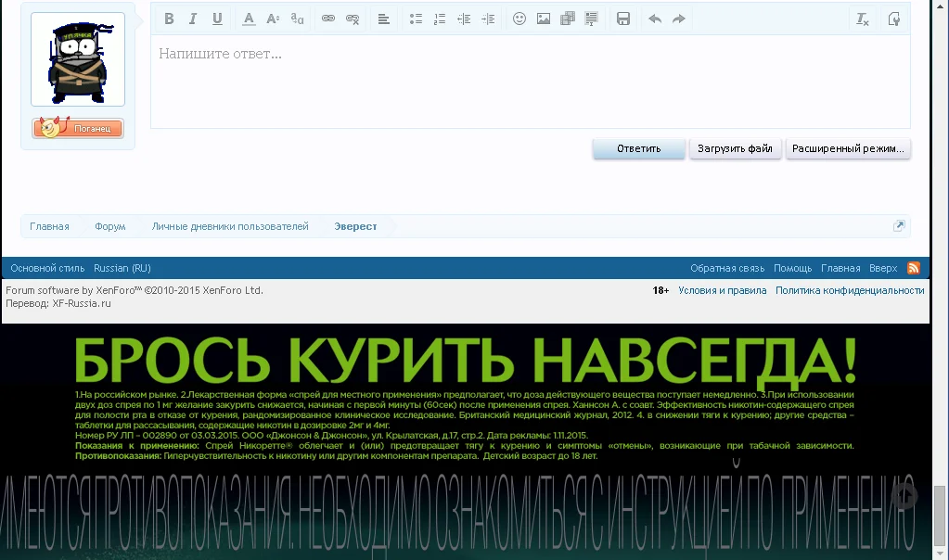Open the Russian (RU) language selector
The width and height of the screenshot is (949, 560).
[122, 268]
